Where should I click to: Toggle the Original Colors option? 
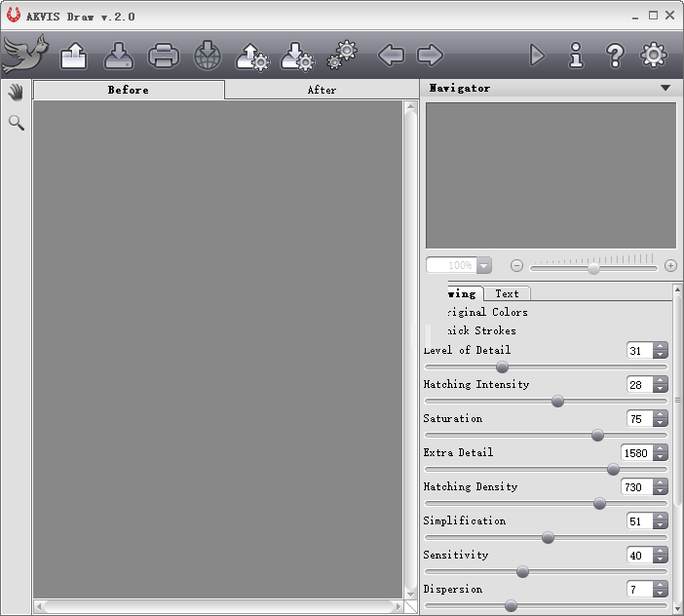485,312
